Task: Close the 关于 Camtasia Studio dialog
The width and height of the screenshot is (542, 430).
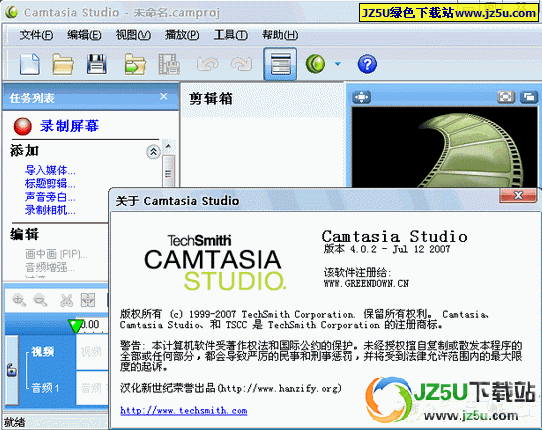Action: [518, 196]
